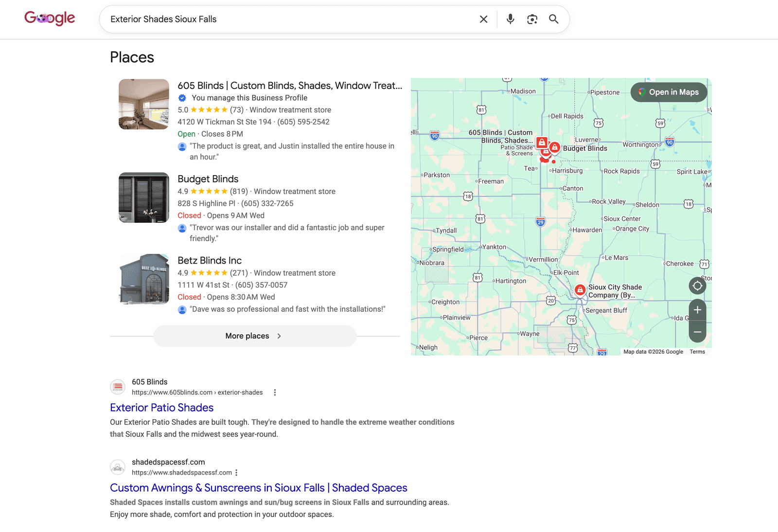778x532 pixels.
Task: Zoom in the map with plus button
Action: [x=697, y=310]
